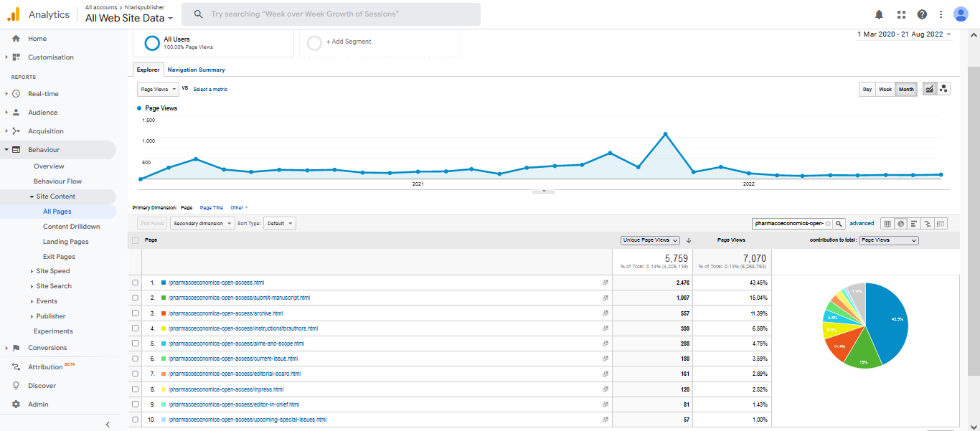Tick checkbox for editorial-board.html row
Viewport: 980px width, 431px height.
click(x=136, y=374)
